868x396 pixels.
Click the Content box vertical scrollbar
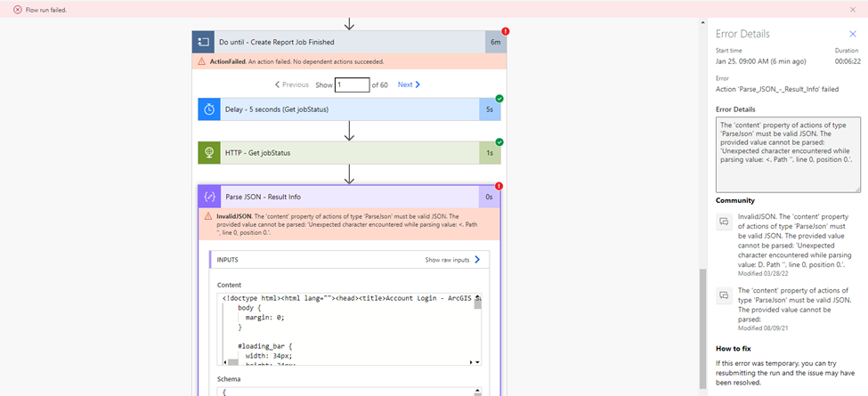click(478, 329)
